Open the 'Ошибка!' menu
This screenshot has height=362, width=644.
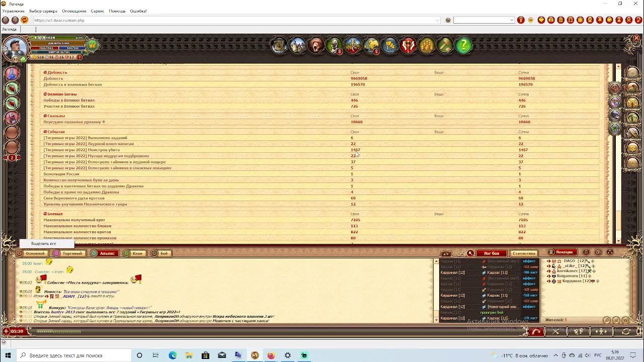pos(138,11)
